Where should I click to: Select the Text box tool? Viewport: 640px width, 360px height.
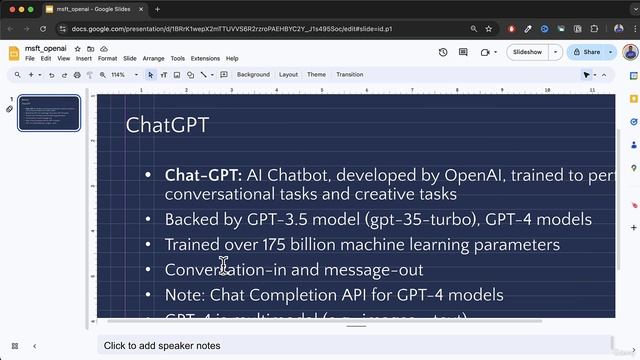pyautogui.click(x=164, y=75)
